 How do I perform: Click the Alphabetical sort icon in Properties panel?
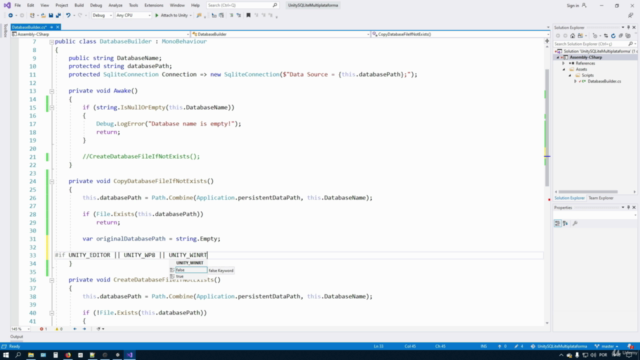point(565,223)
